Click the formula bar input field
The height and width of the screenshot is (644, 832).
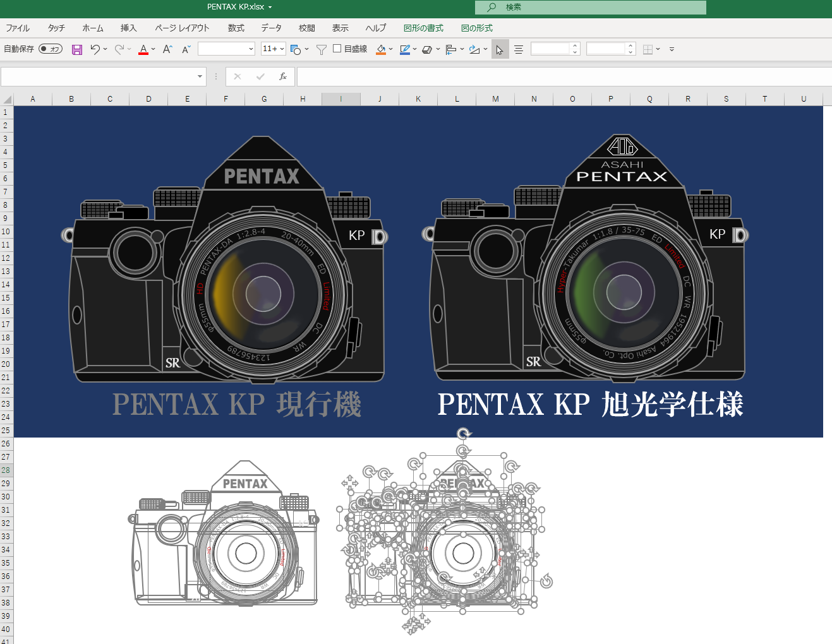[x=564, y=76]
